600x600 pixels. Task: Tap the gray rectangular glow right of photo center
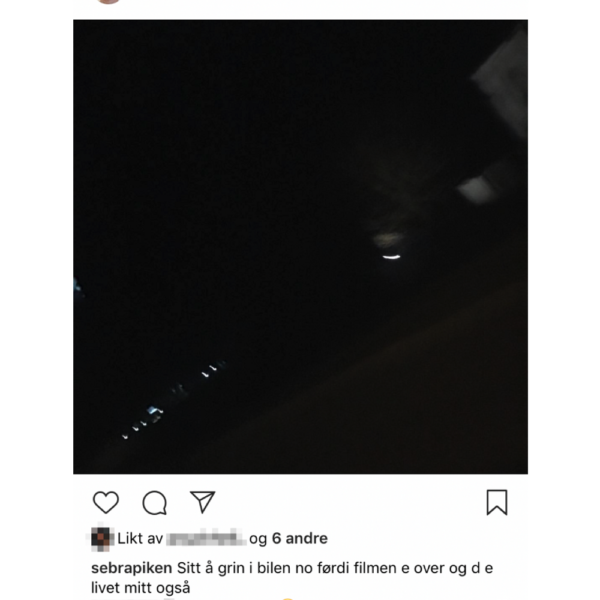point(476,189)
